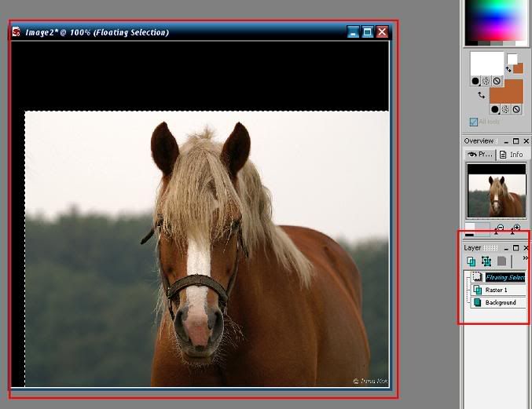Minimize the Image2 window
The image size is (532, 409).
[353, 32]
